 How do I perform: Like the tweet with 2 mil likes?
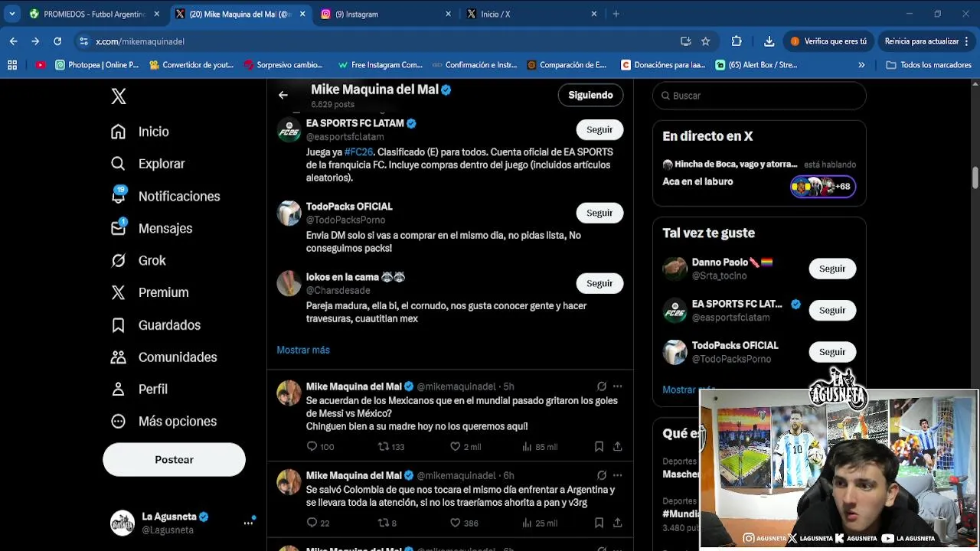[455, 446]
